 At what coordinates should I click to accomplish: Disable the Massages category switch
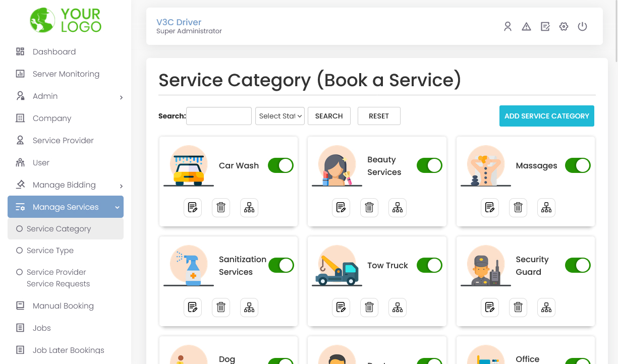tap(577, 165)
